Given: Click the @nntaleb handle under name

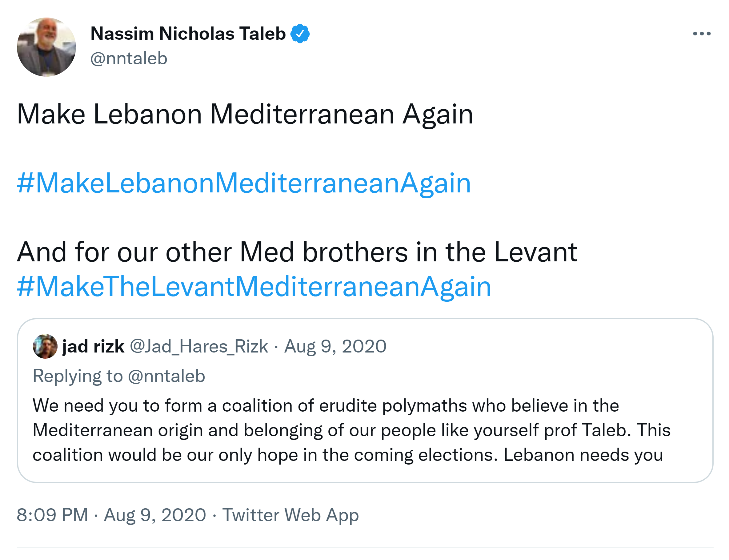Looking at the screenshot, I should tap(129, 59).
